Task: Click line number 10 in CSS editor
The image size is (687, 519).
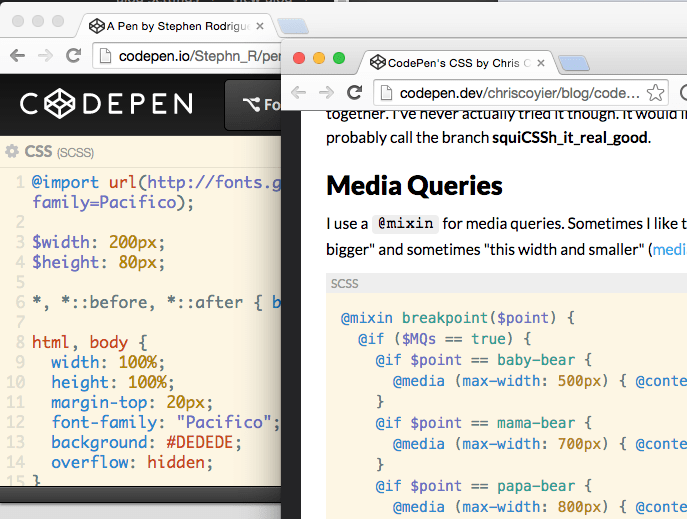Action: tap(15, 382)
